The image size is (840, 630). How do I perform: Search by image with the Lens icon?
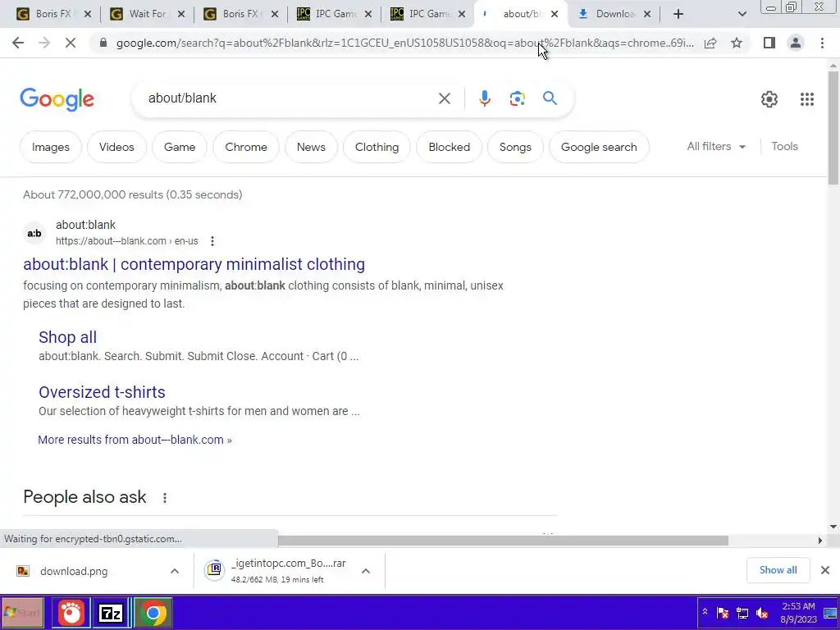coord(517,98)
